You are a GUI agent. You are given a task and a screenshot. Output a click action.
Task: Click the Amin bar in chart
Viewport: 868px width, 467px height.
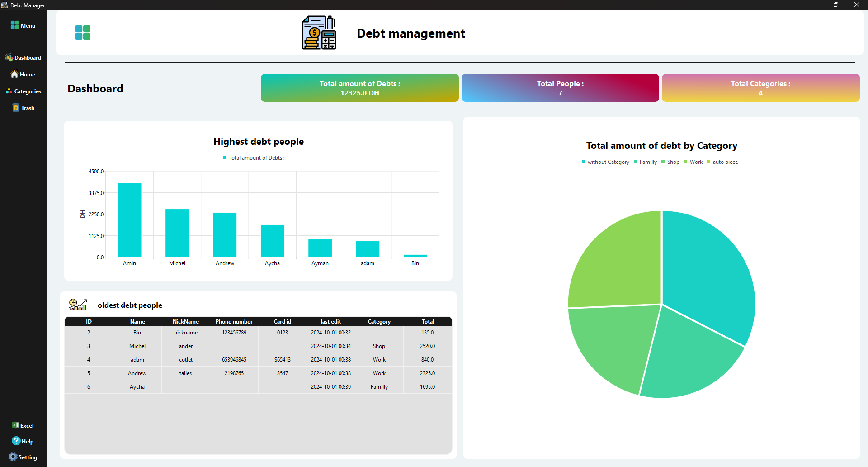point(129,220)
